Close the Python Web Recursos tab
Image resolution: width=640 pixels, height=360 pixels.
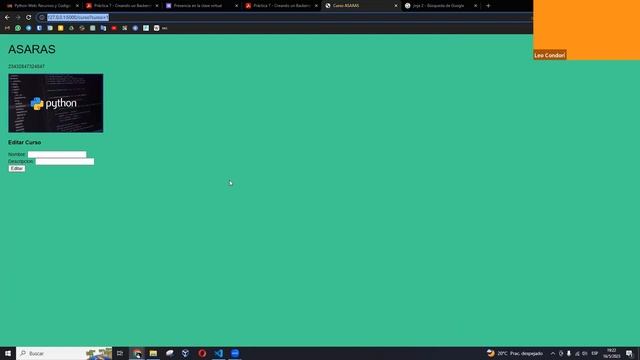point(77,6)
